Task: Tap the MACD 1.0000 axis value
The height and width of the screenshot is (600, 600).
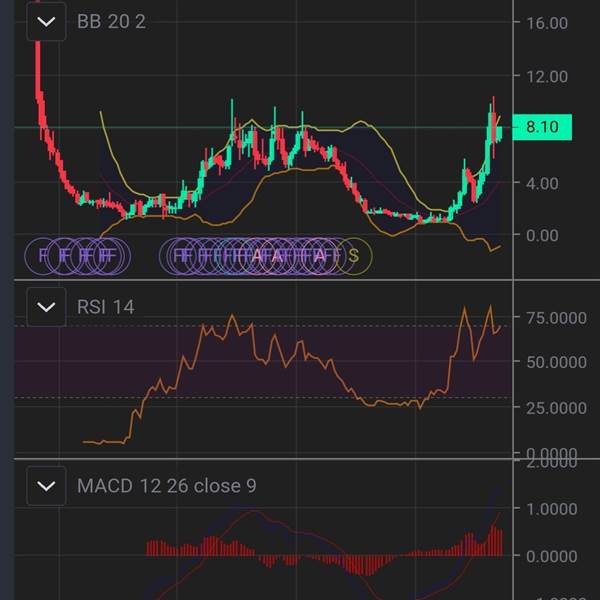Action: click(x=552, y=509)
